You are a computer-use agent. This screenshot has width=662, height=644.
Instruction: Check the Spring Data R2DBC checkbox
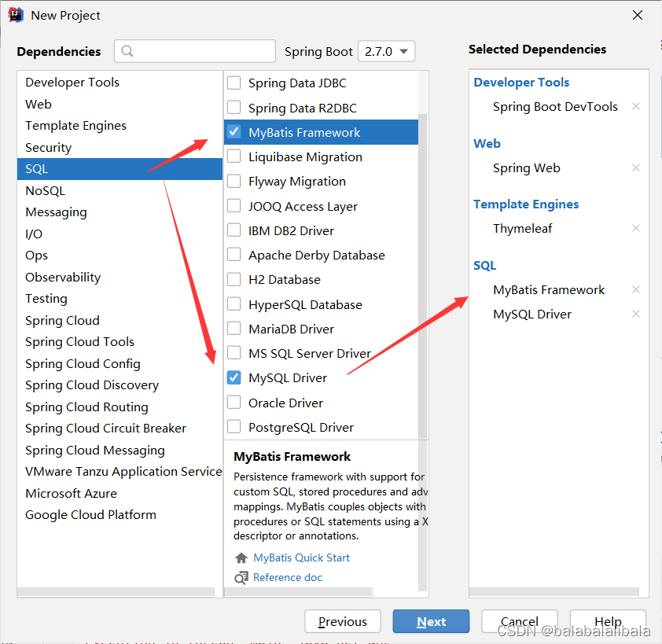[x=234, y=108]
